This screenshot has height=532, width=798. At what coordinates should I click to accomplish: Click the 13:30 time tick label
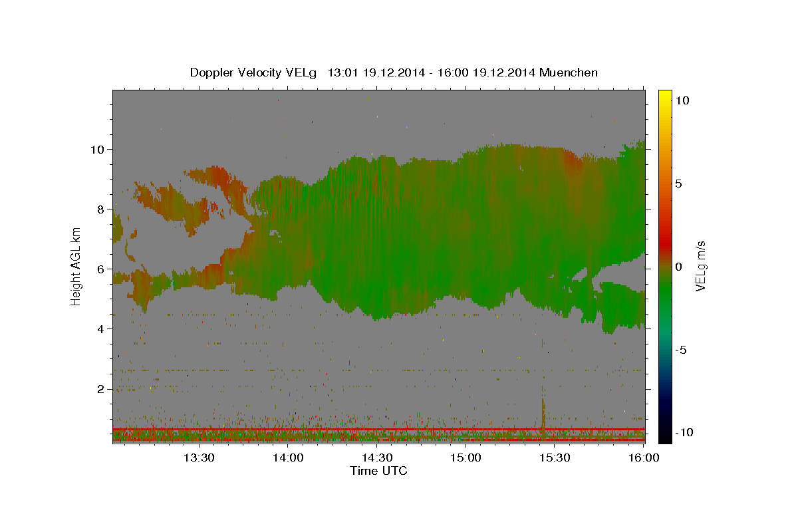199,458
